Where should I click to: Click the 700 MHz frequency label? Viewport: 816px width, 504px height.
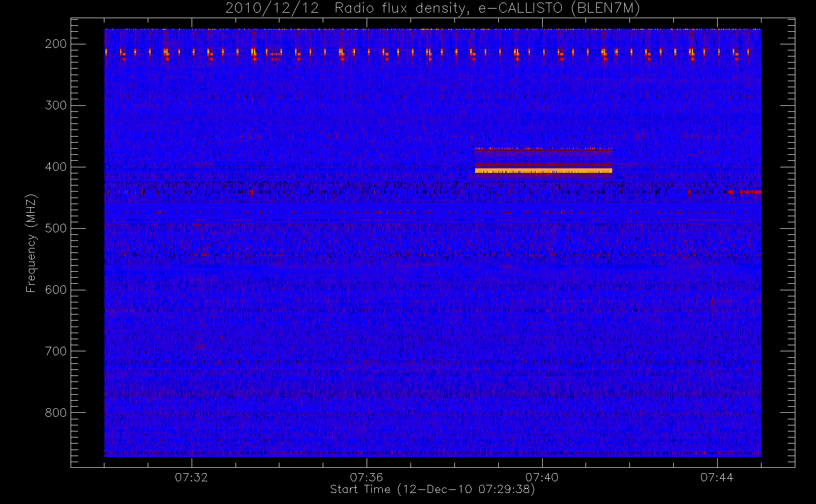coord(55,351)
